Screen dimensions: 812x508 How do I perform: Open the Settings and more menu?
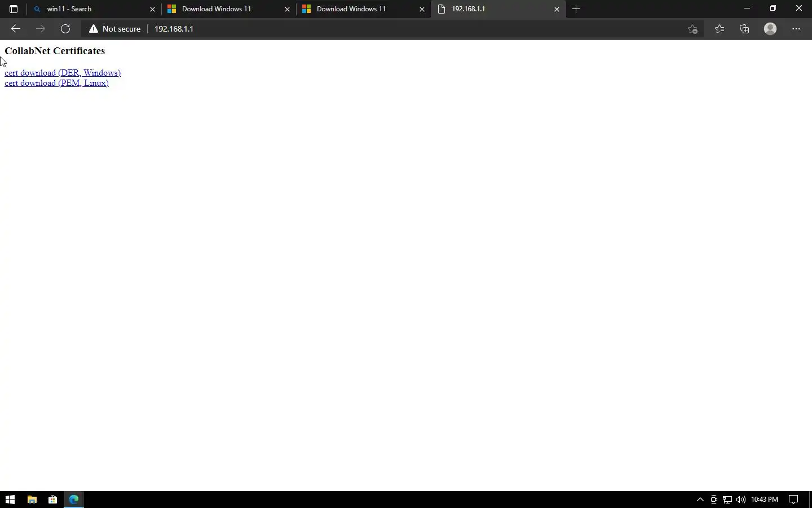[796, 29]
